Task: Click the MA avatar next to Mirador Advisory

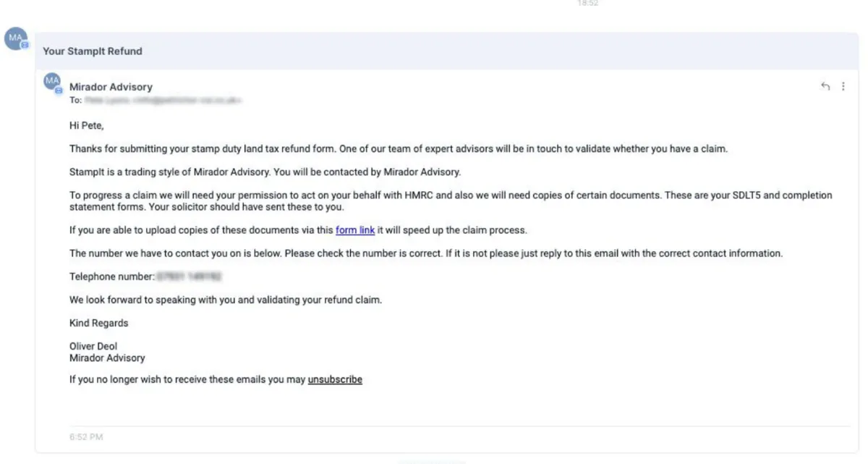Action: click(x=53, y=83)
